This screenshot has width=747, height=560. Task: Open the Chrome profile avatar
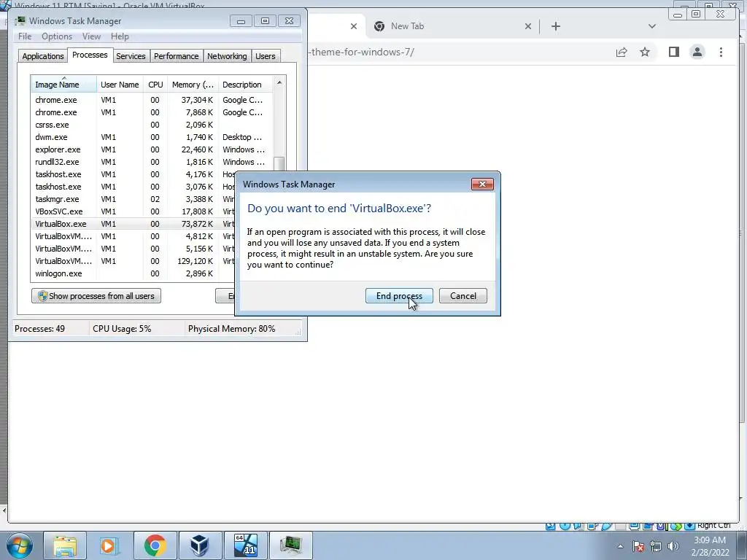697,52
